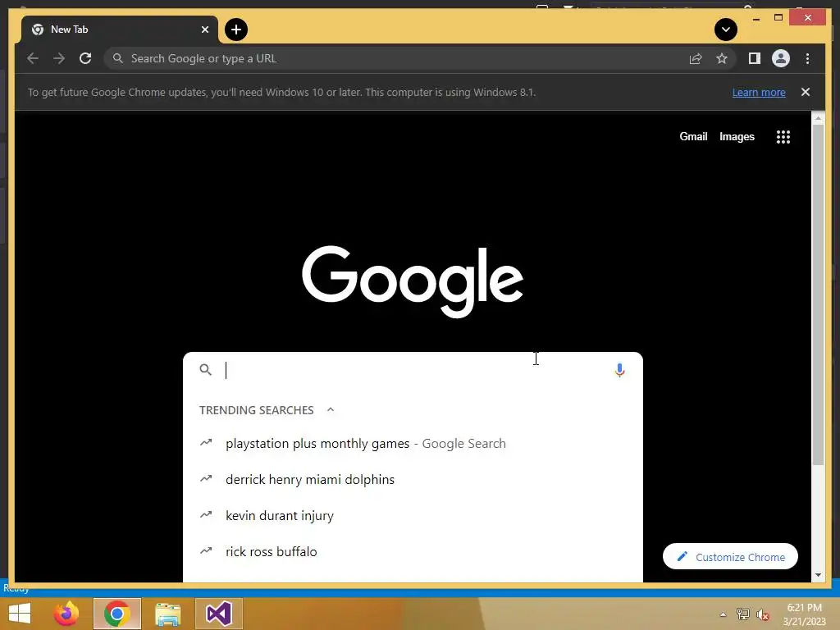This screenshot has height=630, width=840.
Task: Click the trending arrow beside rick ross buffalo
Action: click(206, 550)
